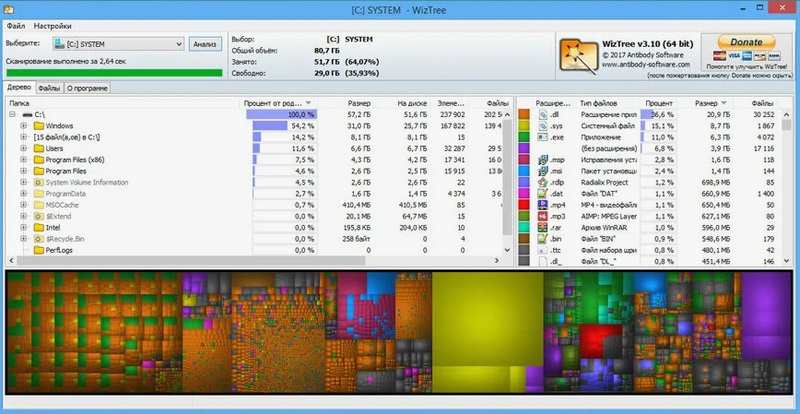Click the .dll file type icon
This screenshot has height=414, width=800.
[544, 115]
